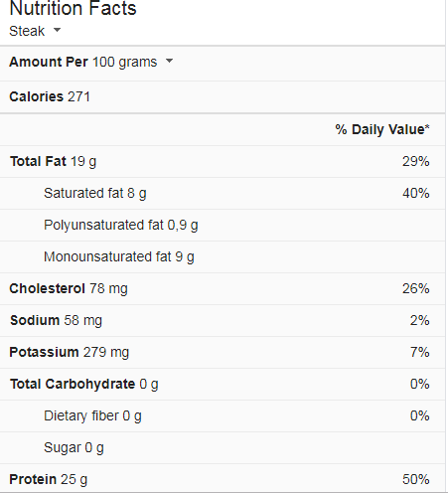Select the Total Carbohydrate 0 g row
The width and height of the screenshot is (448, 493).
[223, 385]
